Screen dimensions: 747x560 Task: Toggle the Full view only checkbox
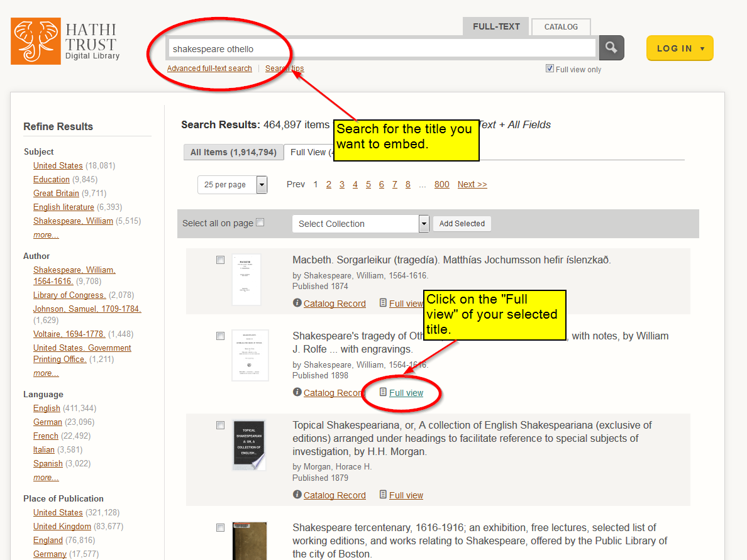[550, 69]
